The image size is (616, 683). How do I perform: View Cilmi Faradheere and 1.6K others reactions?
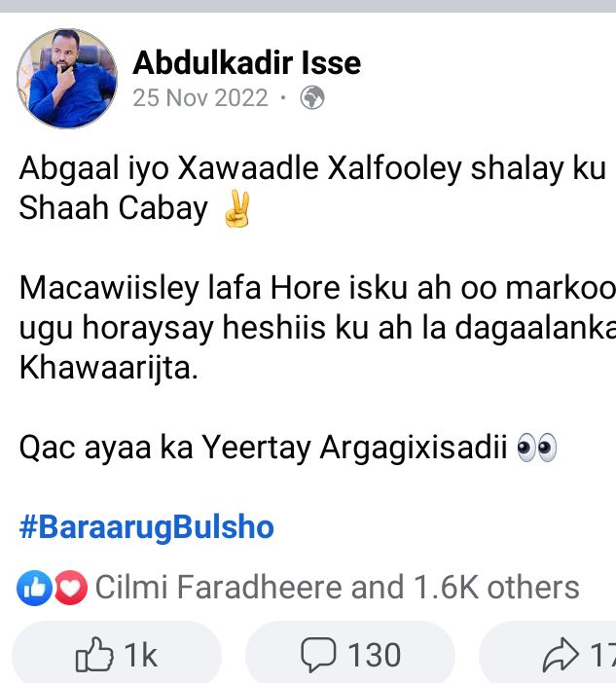point(337,588)
